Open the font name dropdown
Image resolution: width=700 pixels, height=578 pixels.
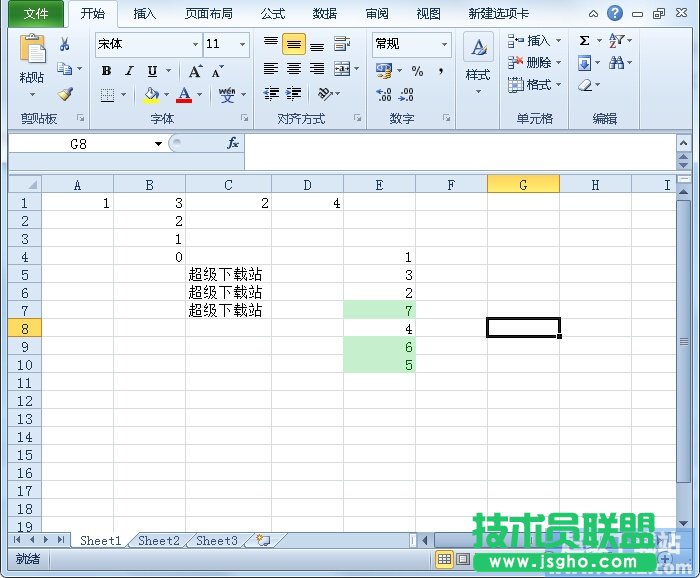pyautogui.click(x=195, y=45)
